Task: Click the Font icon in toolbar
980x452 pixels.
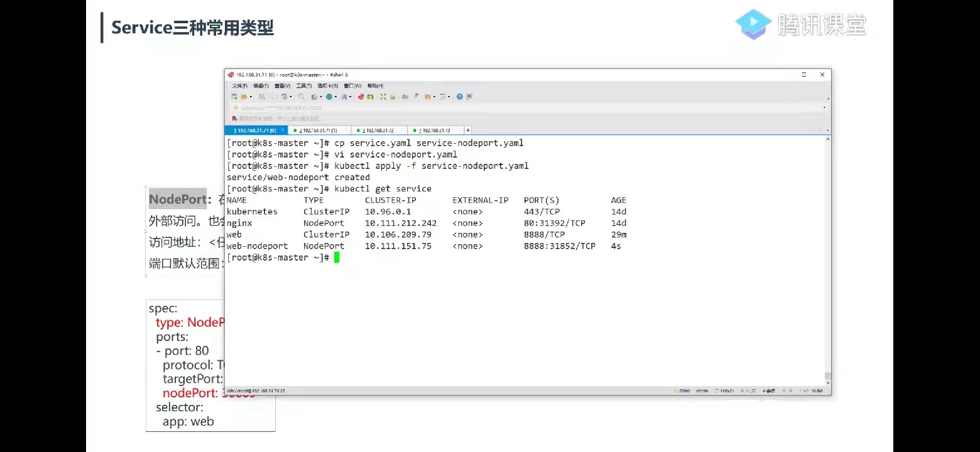Action: point(344,97)
